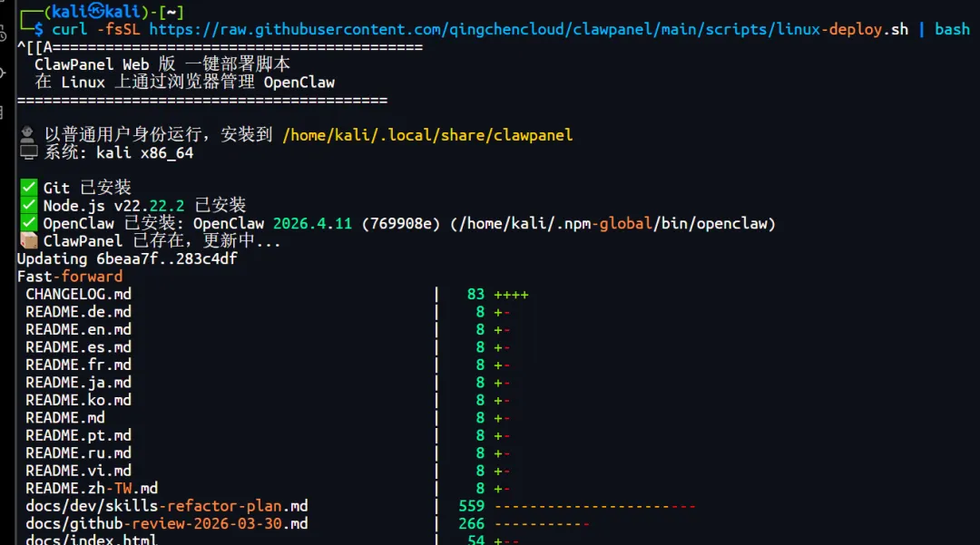Screen dimensions: 980x545
Task: Click the file name README.es.md
Action: pos(79,346)
